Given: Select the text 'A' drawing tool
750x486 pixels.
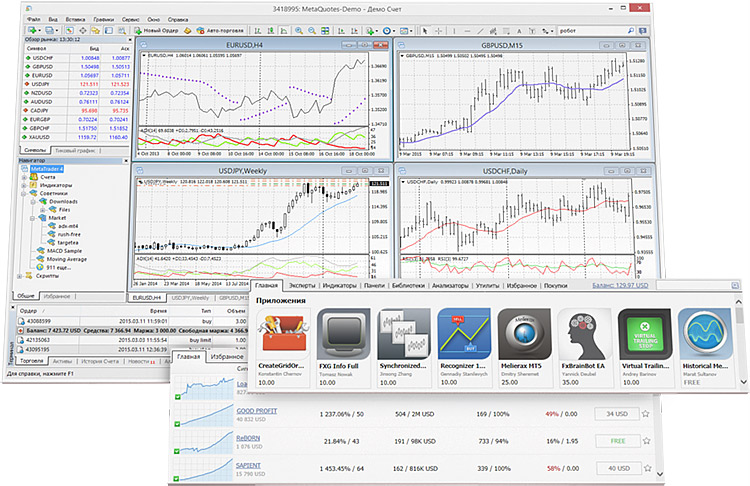Looking at the screenshot, I should [x=519, y=31].
